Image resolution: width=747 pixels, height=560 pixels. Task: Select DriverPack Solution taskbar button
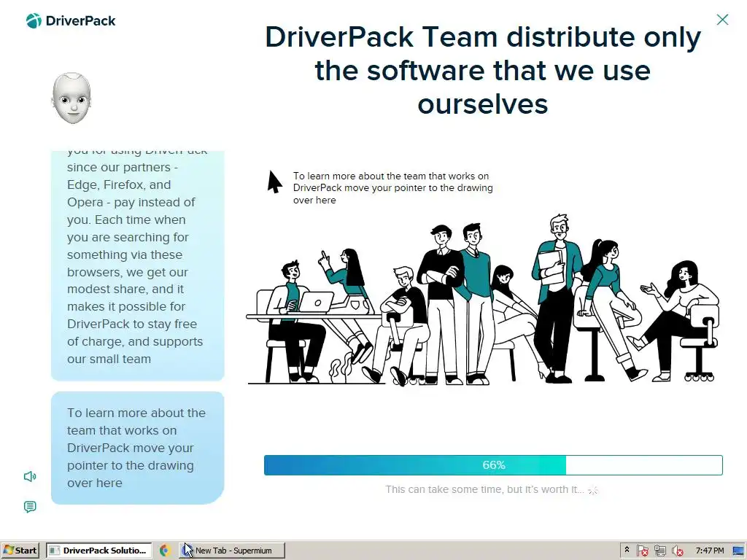pos(99,551)
